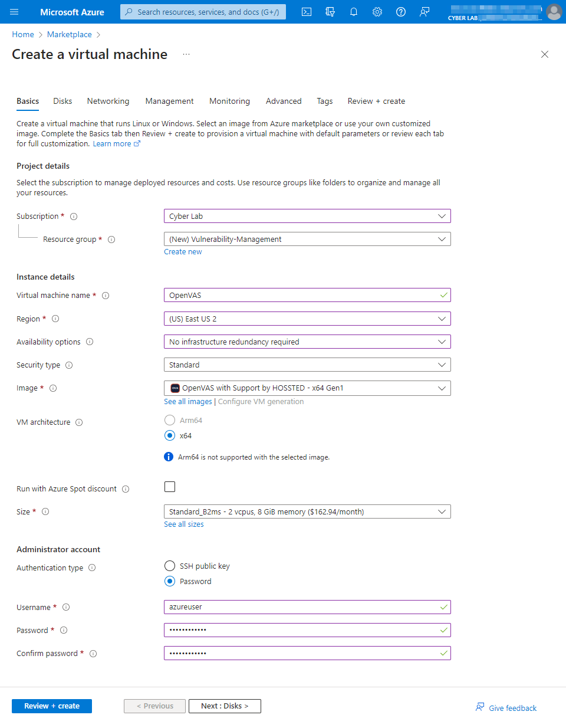Show Security type info icon
566x728 pixels.
[x=69, y=365]
